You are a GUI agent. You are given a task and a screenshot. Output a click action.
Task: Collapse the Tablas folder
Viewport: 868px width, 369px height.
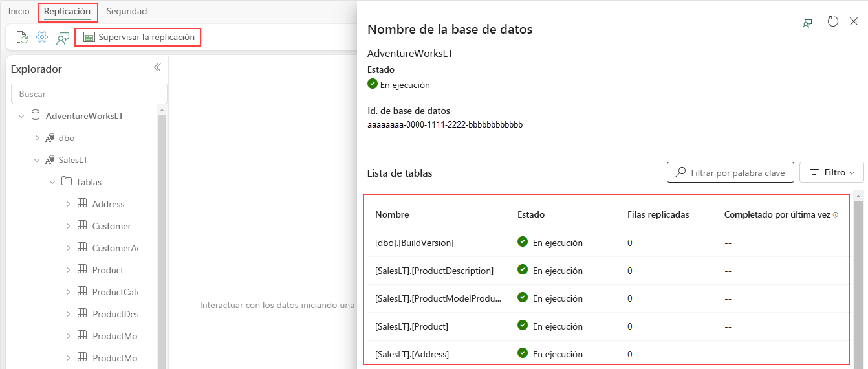52,182
